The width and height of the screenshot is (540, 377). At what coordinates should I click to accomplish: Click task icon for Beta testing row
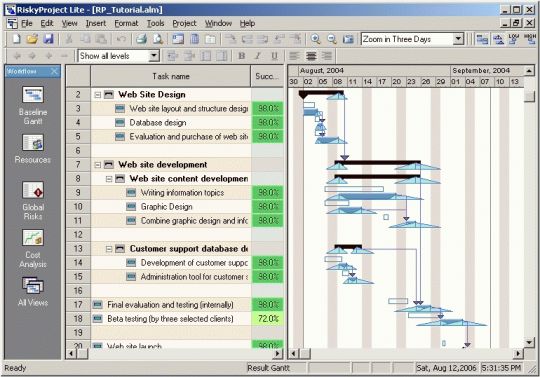(97, 318)
